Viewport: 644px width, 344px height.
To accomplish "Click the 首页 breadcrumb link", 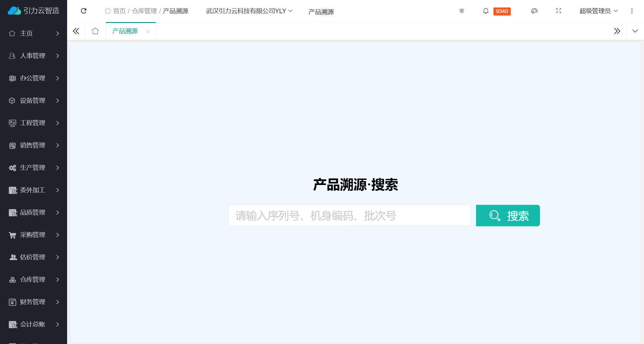I will click(119, 11).
